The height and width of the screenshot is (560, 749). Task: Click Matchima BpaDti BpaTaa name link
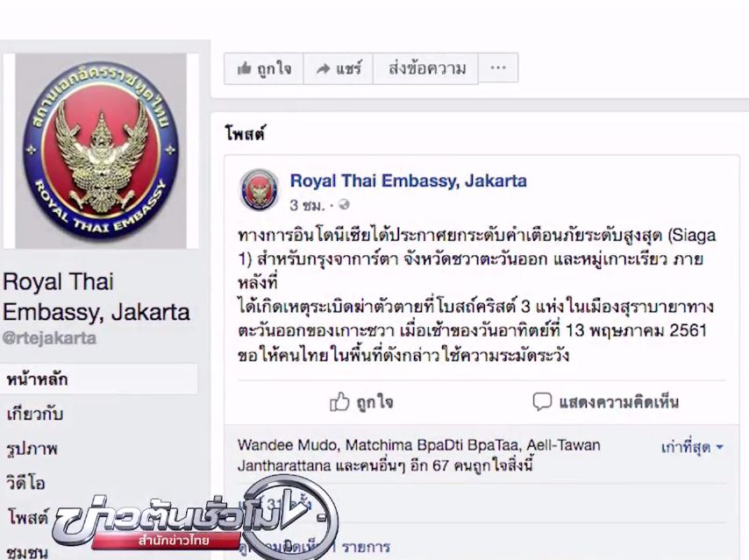[x=432, y=445]
